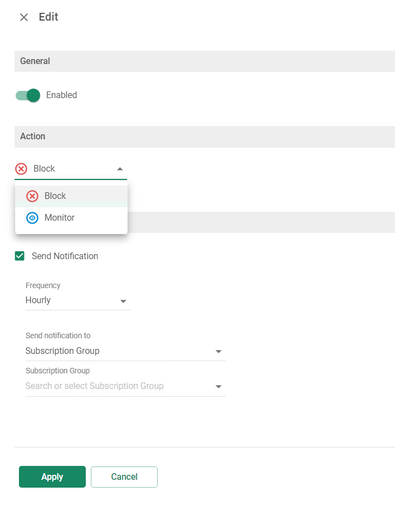Open the Subscription Group dropdown arrow

coord(218,386)
